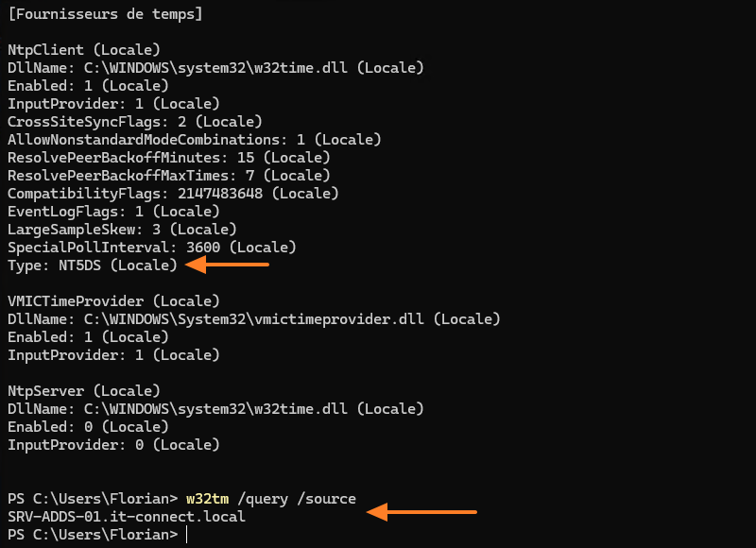Click the LargeSampleSkew: 3 line
756x548 pixels.
(x=122, y=230)
